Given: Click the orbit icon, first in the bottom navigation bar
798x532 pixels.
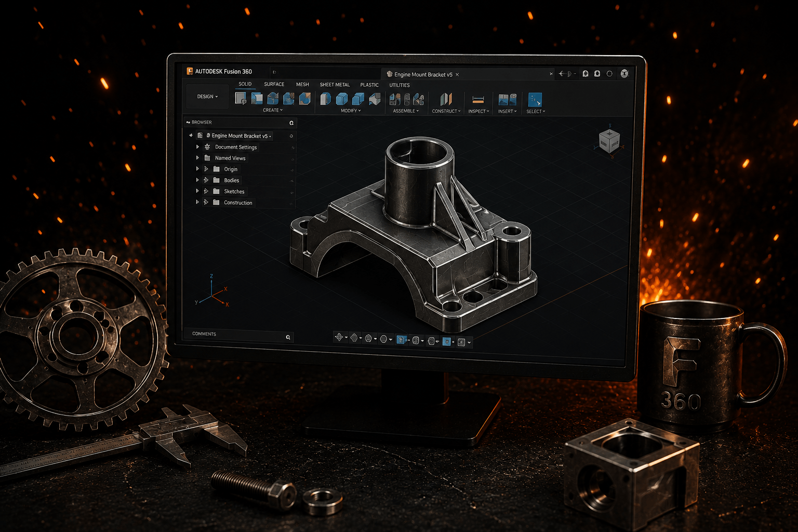Looking at the screenshot, I should pyautogui.click(x=339, y=338).
